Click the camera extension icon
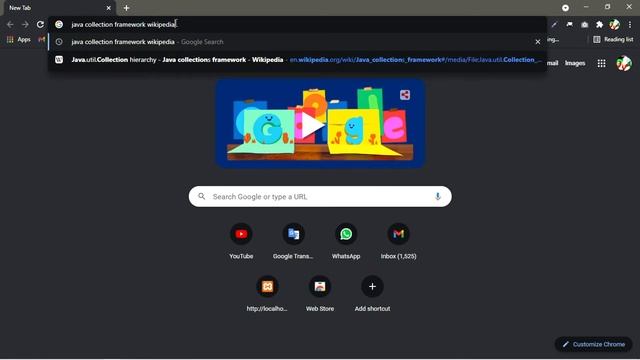 [x=584, y=24]
